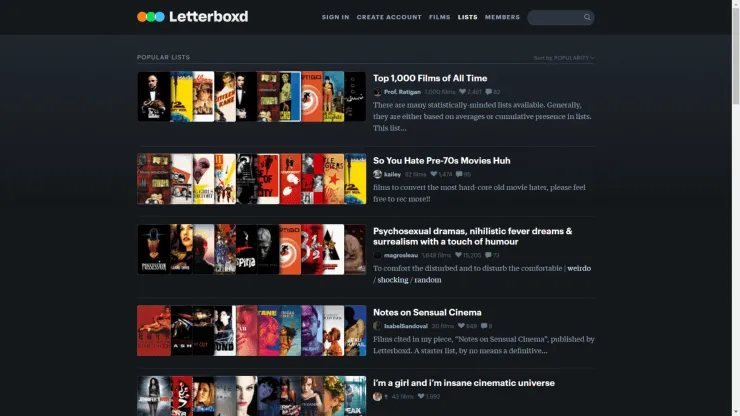Viewport: 740px width, 416px height.
Task: Click the Letterboxd three-dot logo
Action: click(x=150, y=17)
